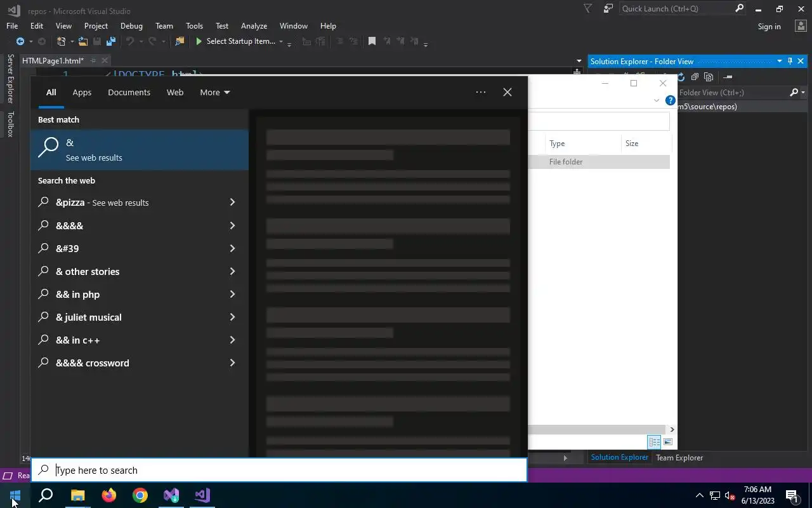Open the New Project dropdown arrow in toolbar

point(72,41)
